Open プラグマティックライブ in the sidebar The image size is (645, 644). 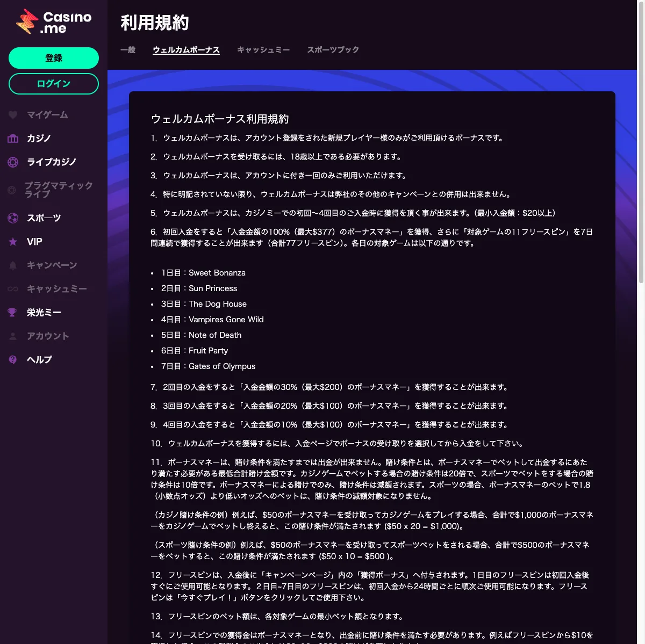[x=59, y=190]
